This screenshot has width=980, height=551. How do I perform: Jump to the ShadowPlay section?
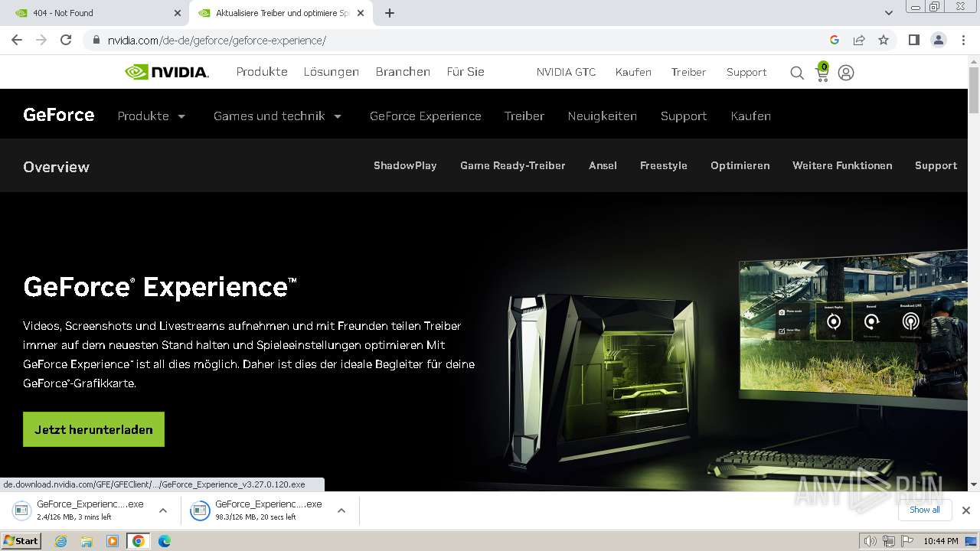click(x=405, y=165)
